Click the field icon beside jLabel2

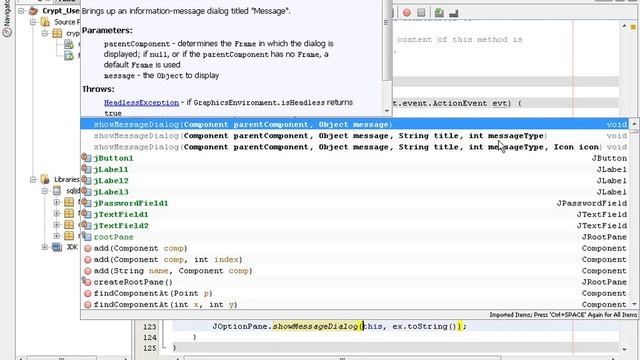click(x=87, y=180)
